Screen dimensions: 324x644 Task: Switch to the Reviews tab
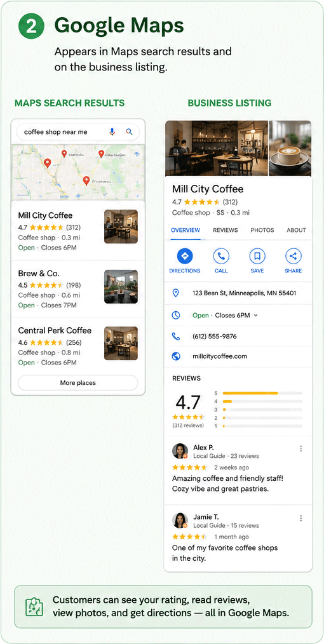(x=226, y=230)
